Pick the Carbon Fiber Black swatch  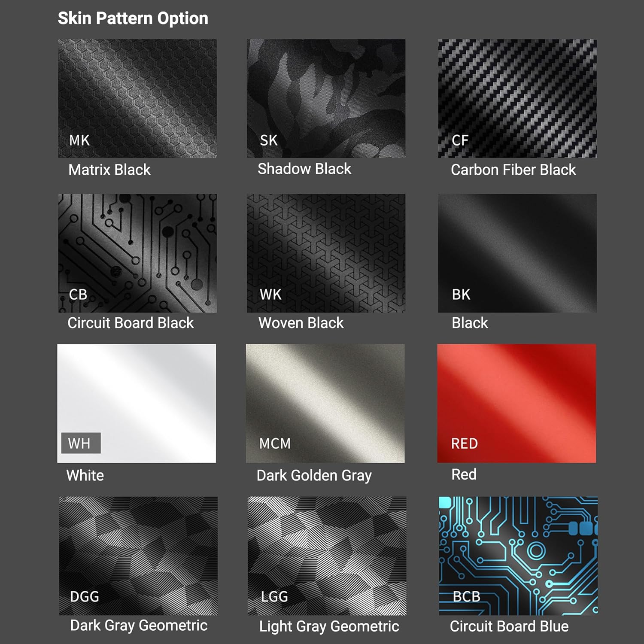[517, 98]
